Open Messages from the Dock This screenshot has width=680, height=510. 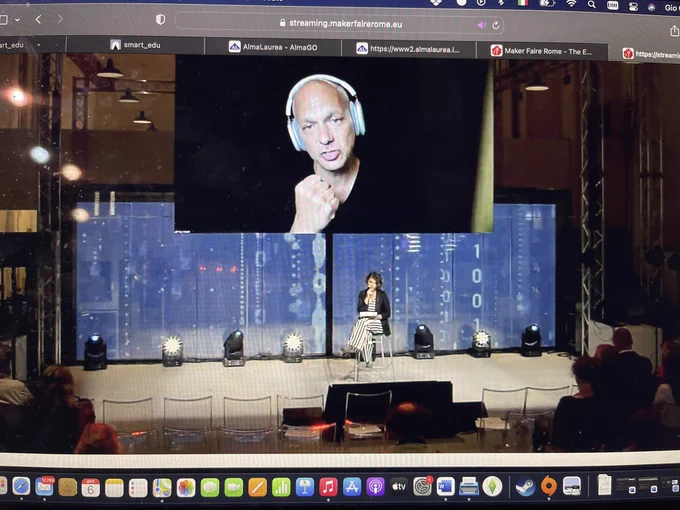210,488
